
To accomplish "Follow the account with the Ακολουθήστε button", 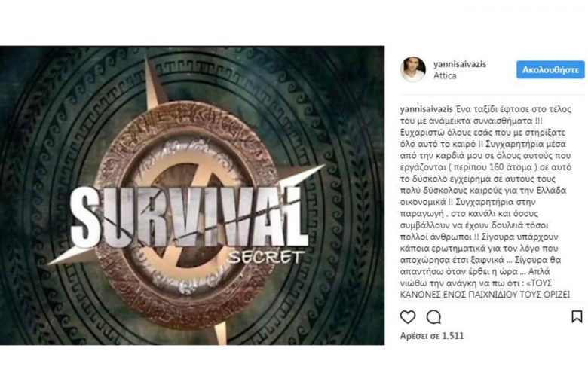I will point(550,70).
